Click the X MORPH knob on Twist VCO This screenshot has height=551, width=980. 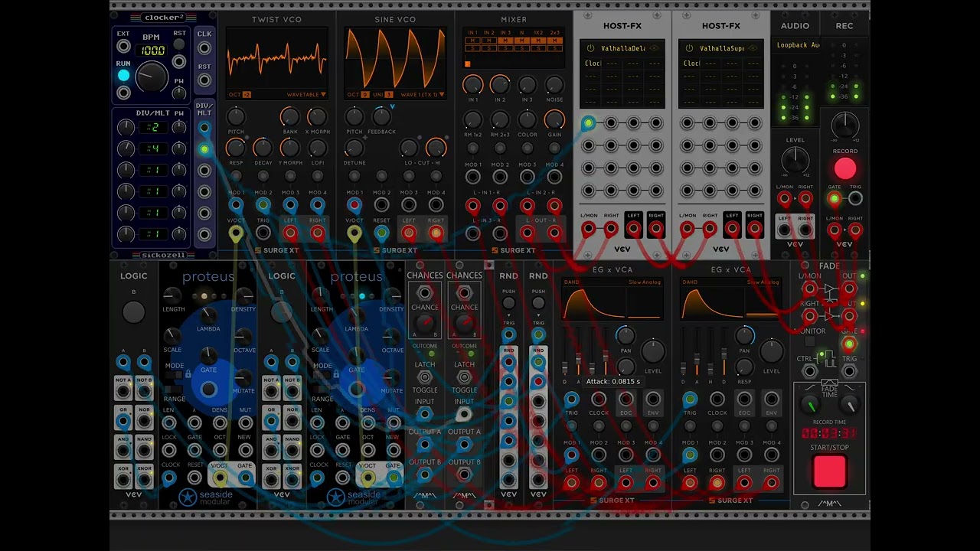tap(317, 117)
